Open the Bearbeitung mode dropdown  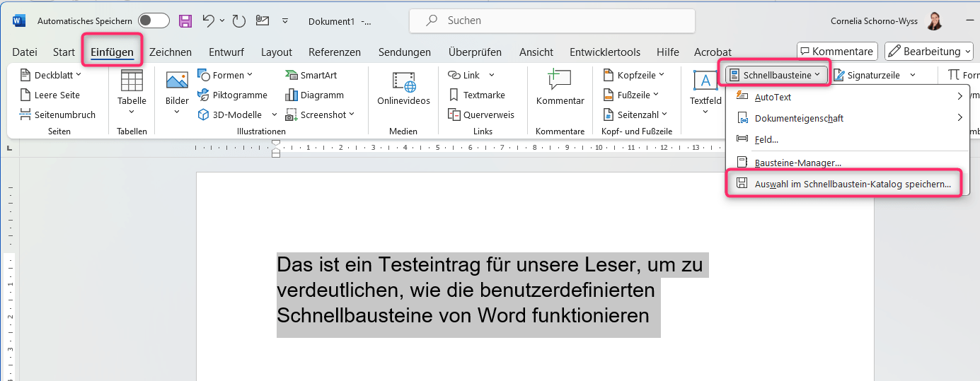click(928, 51)
